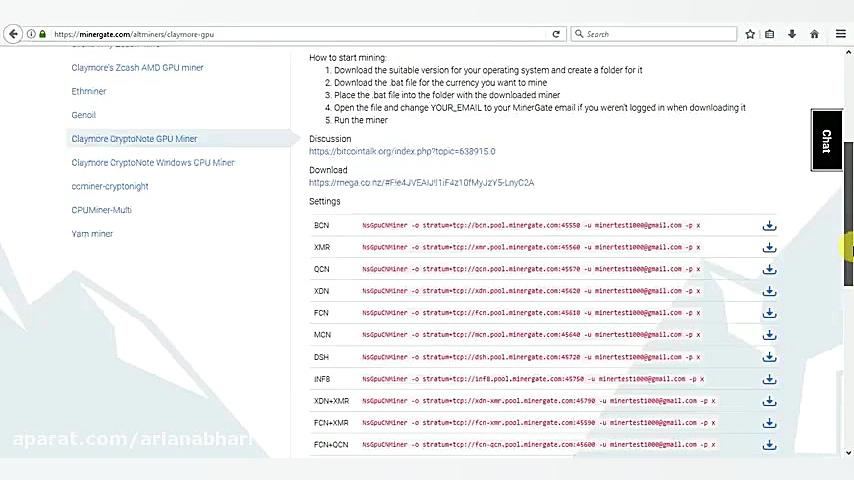Open the Firefox hamburger menu

click(x=841, y=34)
